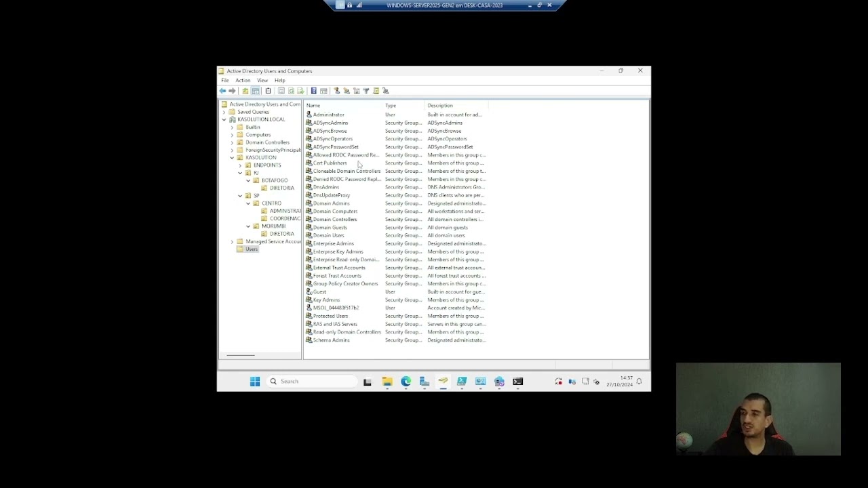Image resolution: width=868 pixels, height=488 pixels.
Task: Expand the Domain Controllers node
Action: pos(232,142)
